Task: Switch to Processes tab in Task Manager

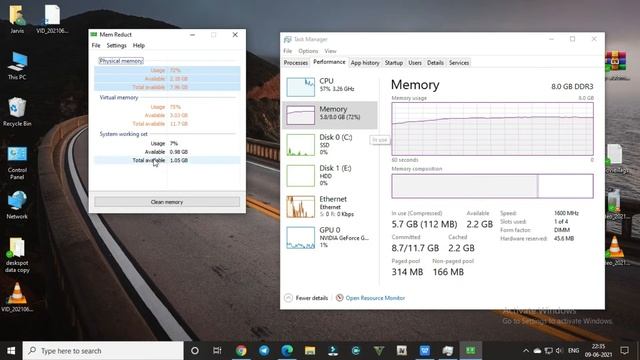Action: [x=296, y=63]
